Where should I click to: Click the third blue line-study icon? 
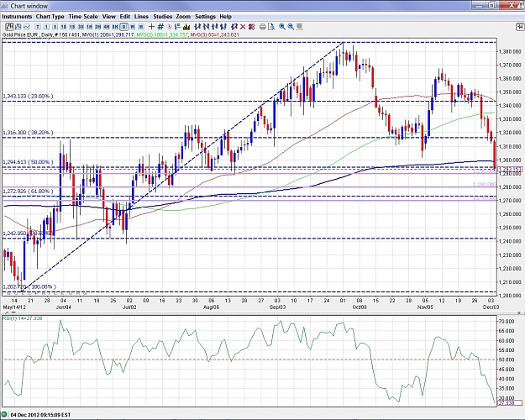215,27
